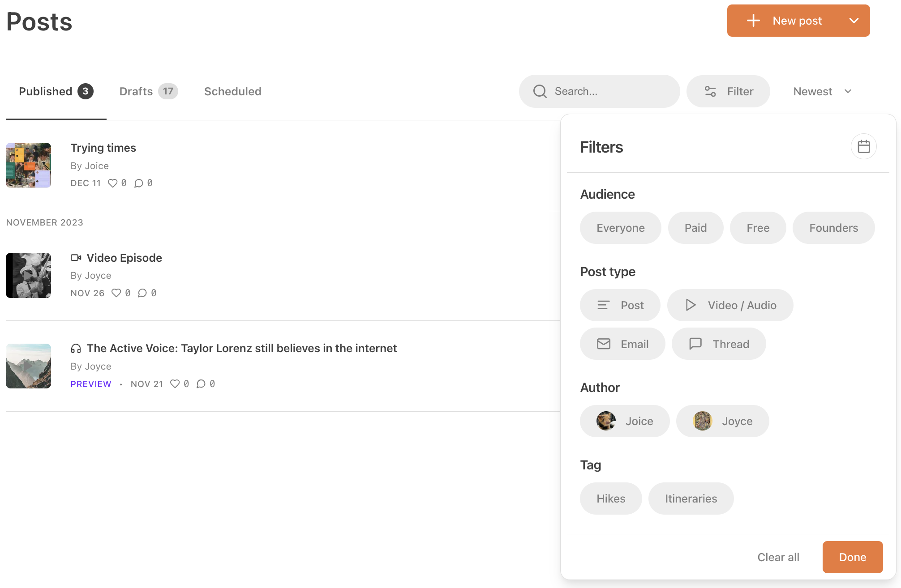Image resolution: width=901 pixels, height=588 pixels.
Task: Click the Done button to apply filters
Action: tap(852, 557)
